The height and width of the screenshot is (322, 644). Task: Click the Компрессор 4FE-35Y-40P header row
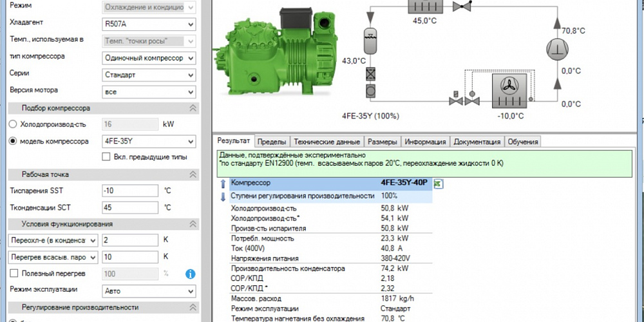331,183
